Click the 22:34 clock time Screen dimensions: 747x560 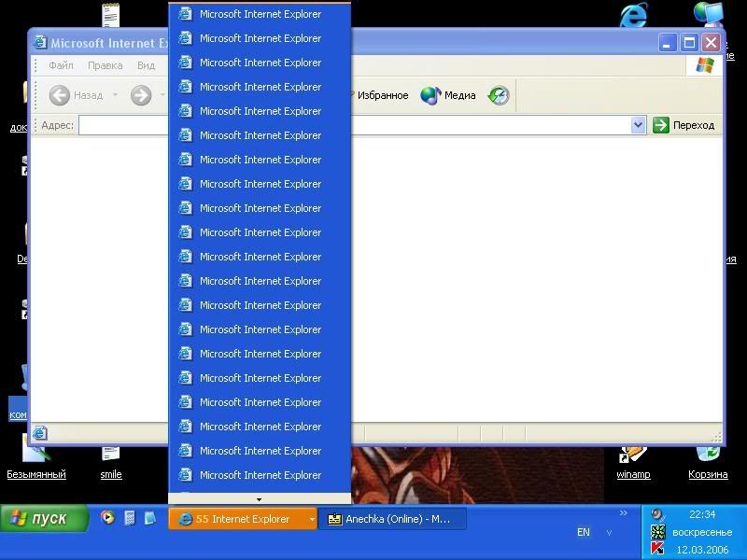click(x=702, y=515)
